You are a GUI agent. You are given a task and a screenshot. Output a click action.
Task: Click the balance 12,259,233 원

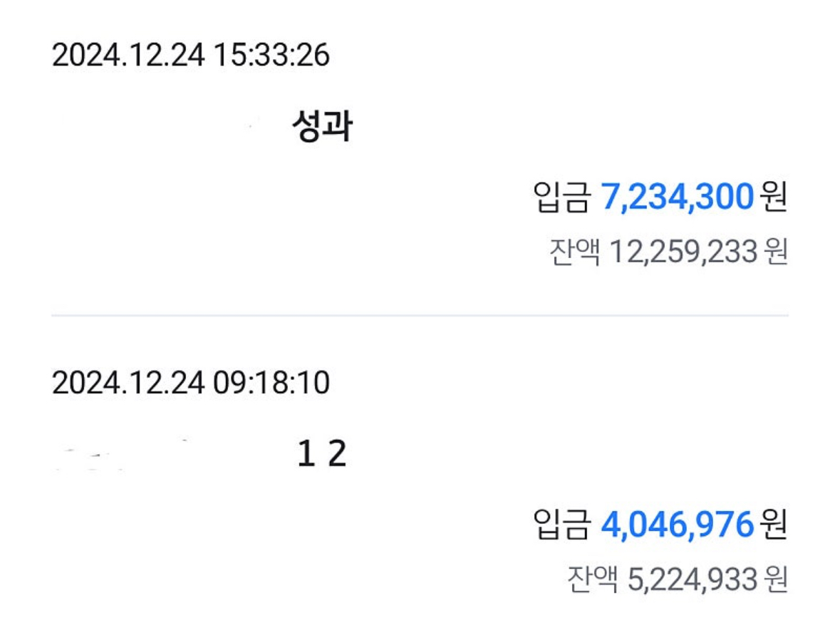point(699,252)
